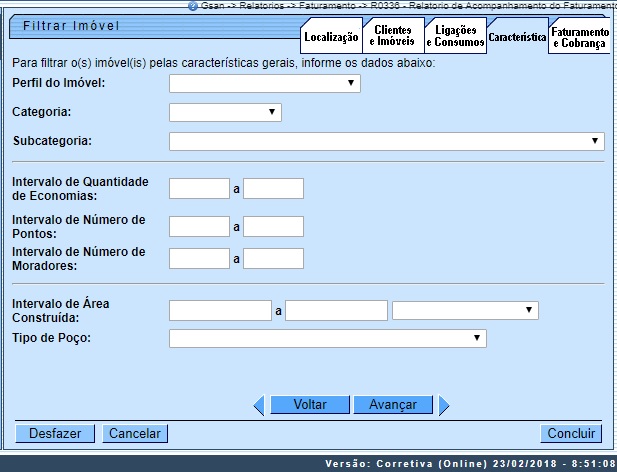The image size is (617, 472).
Task: Open the Clientes e Imóveis tab
Action: click(x=392, y=37)
